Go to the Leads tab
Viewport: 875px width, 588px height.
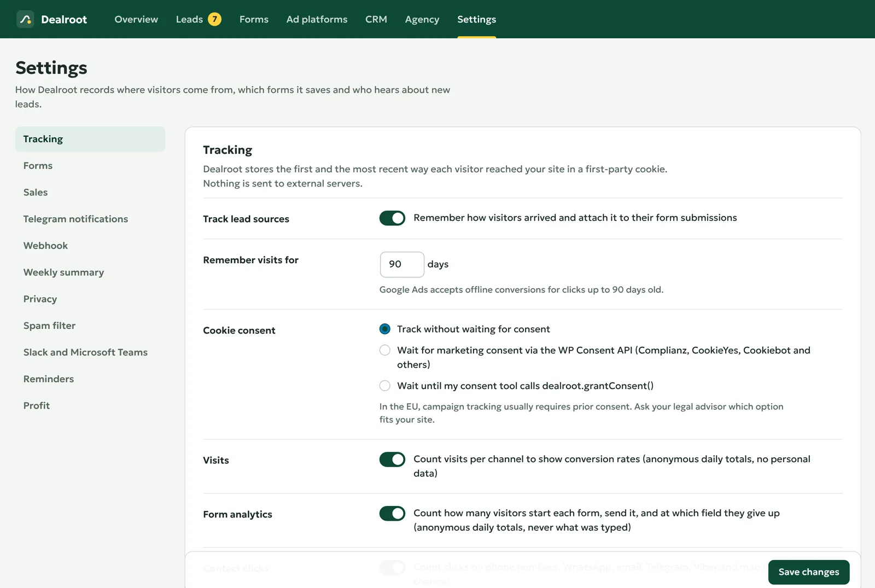tap(189, 19)
